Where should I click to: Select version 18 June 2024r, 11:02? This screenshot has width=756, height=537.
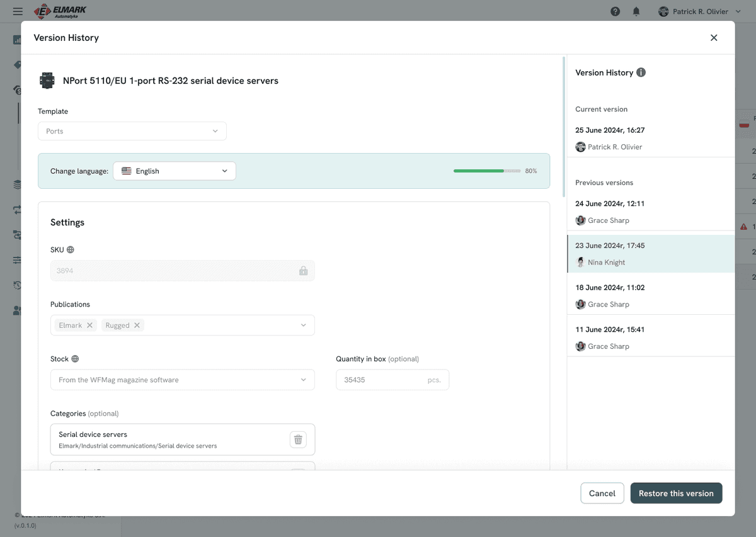[x=651, y=296]
